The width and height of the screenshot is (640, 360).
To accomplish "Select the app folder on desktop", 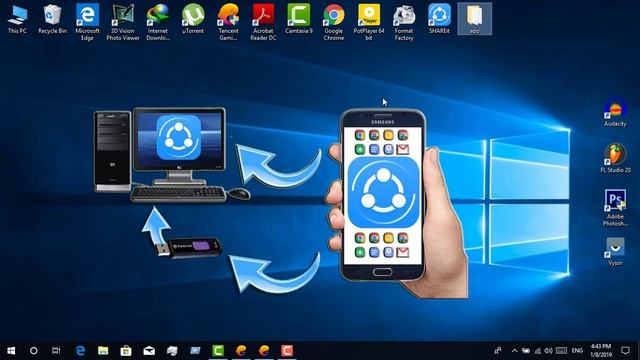I will pyautogui.click(x=475, y=19).
